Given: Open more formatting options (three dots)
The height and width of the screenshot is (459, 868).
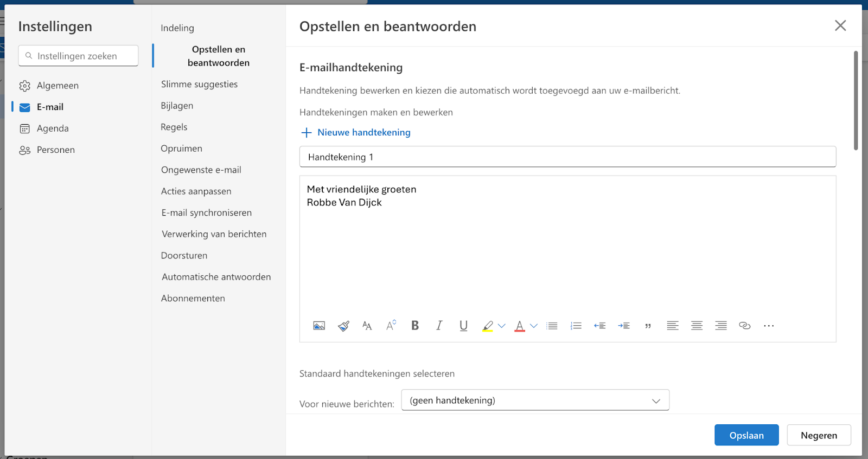Looking at the screenshot, I should pos(769,326).
